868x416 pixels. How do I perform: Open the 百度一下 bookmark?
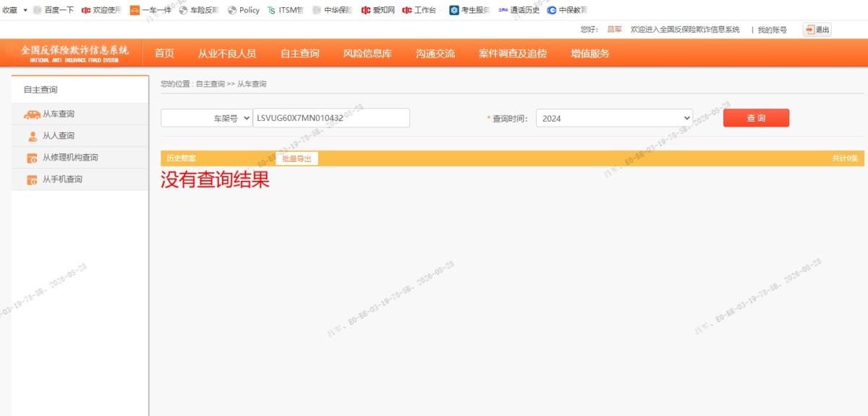pyautogui.click(x=54, y=10)
